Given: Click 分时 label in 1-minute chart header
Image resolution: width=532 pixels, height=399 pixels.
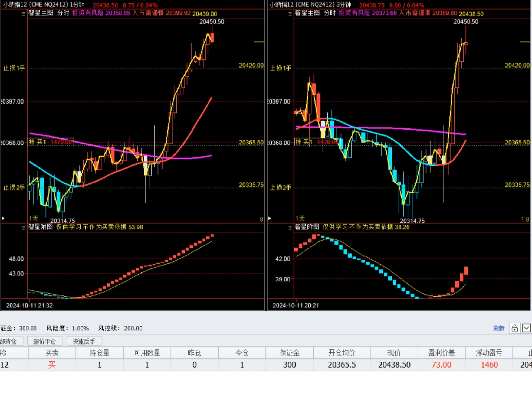Looking at the screenshot, I should (x=63, y=13).
